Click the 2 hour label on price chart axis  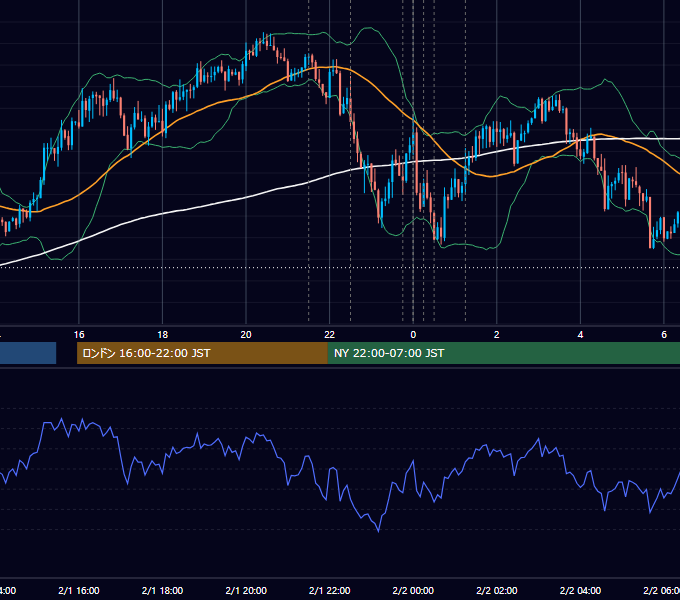497,335
